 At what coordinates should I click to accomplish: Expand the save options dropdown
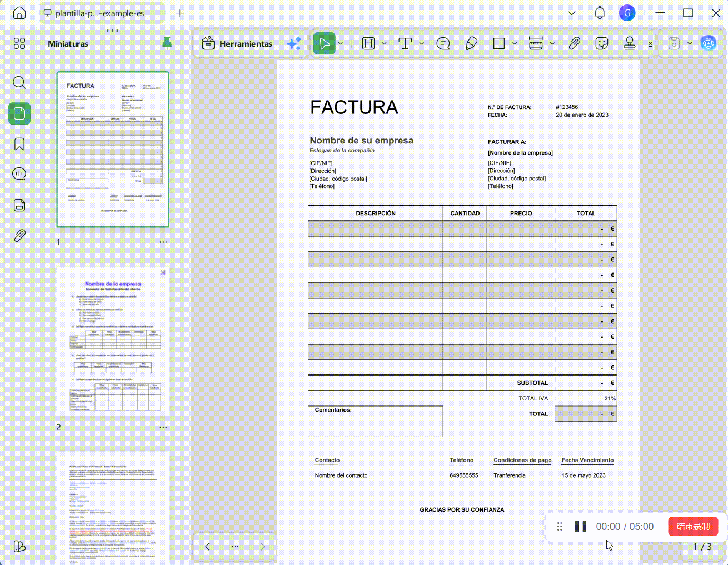(690, 43)
